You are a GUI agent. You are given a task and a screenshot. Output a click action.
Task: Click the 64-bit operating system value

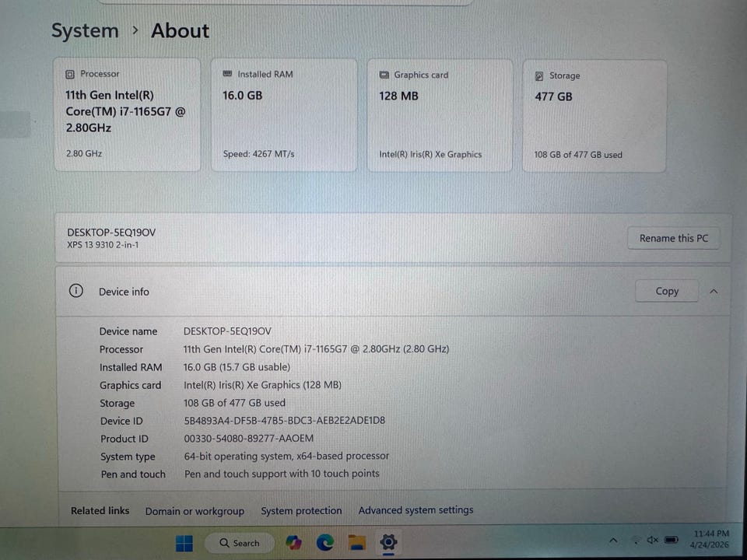click(x=286, y=456)
